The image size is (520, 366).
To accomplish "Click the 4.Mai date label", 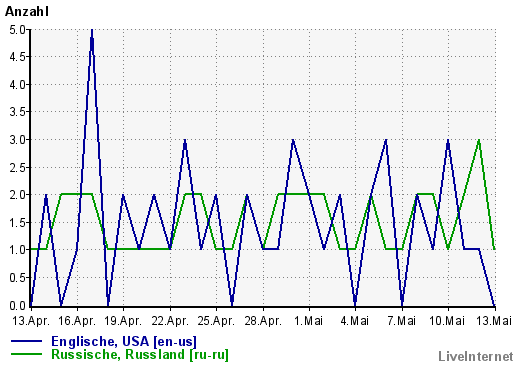I will click(355, 321).
